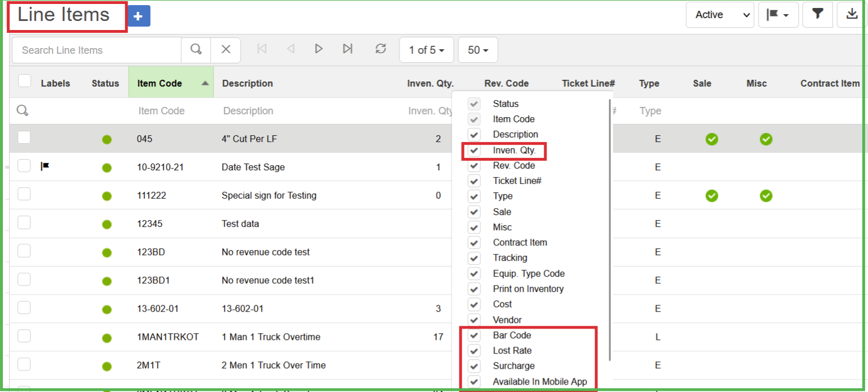Uncheck the Bar Code column checkbox

[x=475, y=335]
